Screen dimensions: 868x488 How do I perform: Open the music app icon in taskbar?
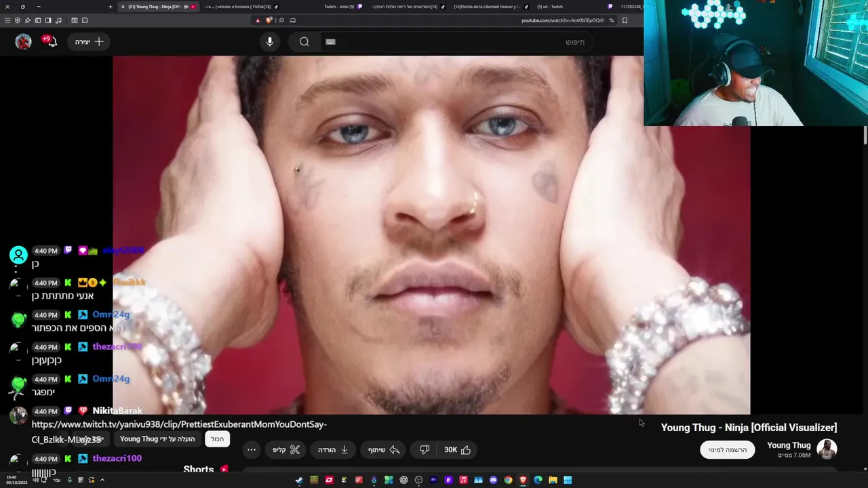click(x=463, y=480)
